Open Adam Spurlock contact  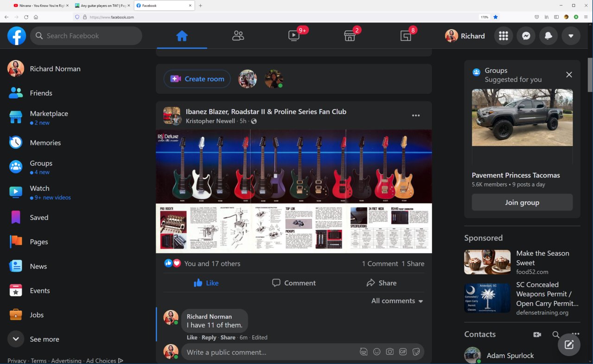pyautogui.click(x=510, y=356)
